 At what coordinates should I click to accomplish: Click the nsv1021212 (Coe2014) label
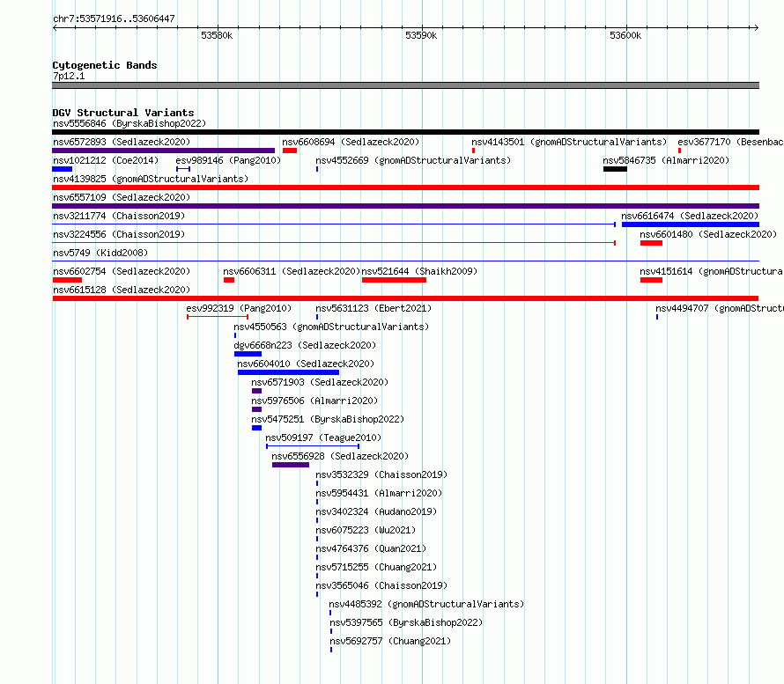[106, 160]
